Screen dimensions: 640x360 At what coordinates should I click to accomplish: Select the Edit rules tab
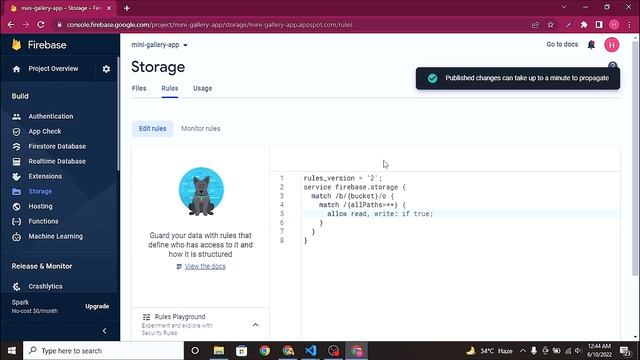(x=152, y=129)
